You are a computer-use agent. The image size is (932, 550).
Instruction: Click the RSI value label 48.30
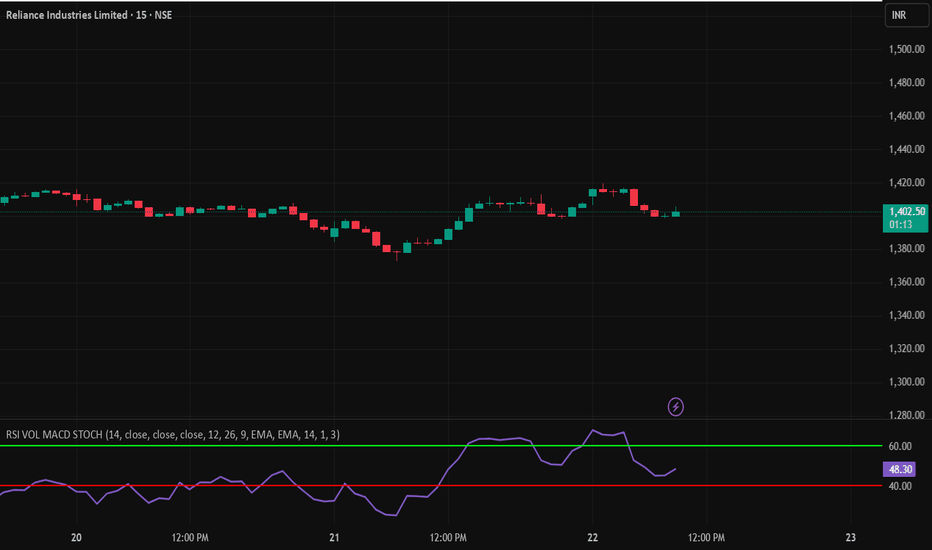899,469
